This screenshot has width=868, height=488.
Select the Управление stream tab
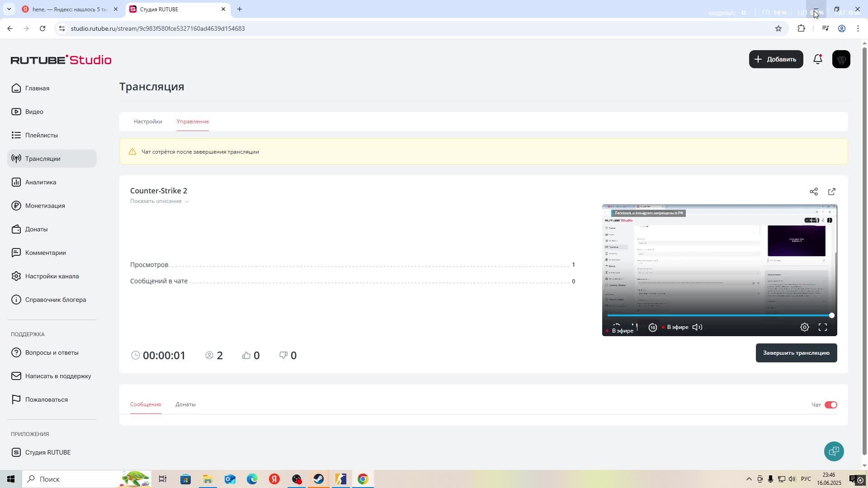[x=193, y=122]
